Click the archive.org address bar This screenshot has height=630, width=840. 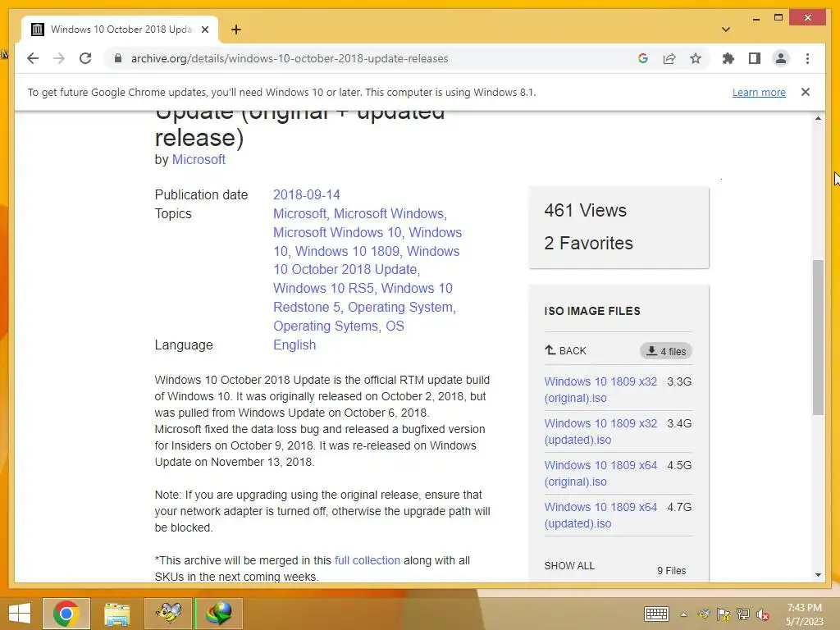pos(290,58)
